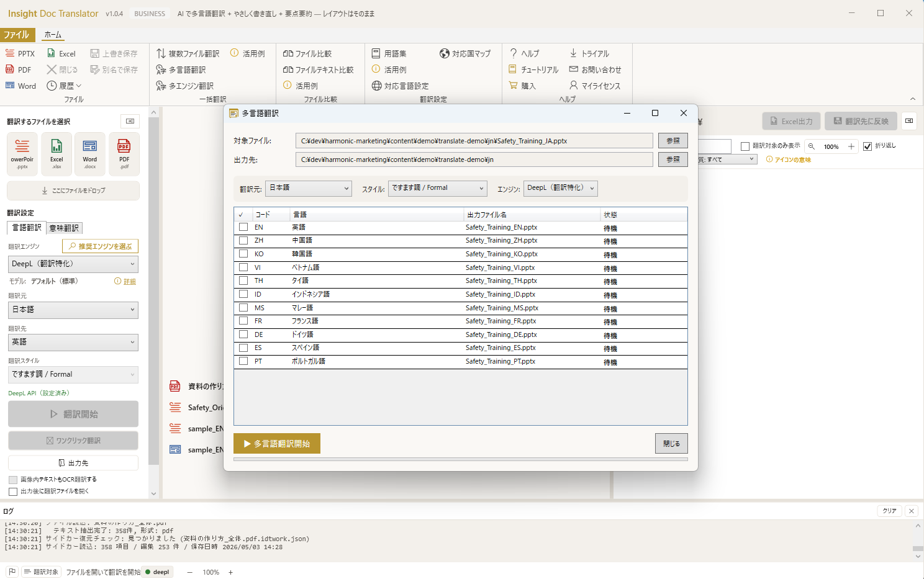
Task: Toggle 翻訳対象のみ表示 checkbox
Action: 745,146
